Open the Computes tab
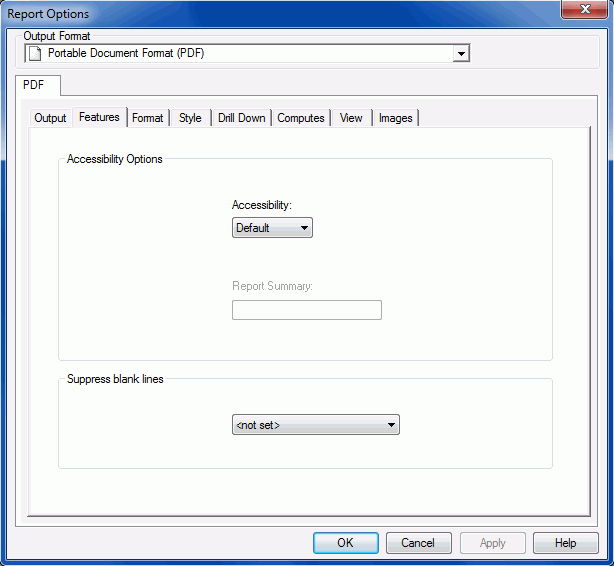The height and width of the screenshot is (566, 614). [301, 118]
